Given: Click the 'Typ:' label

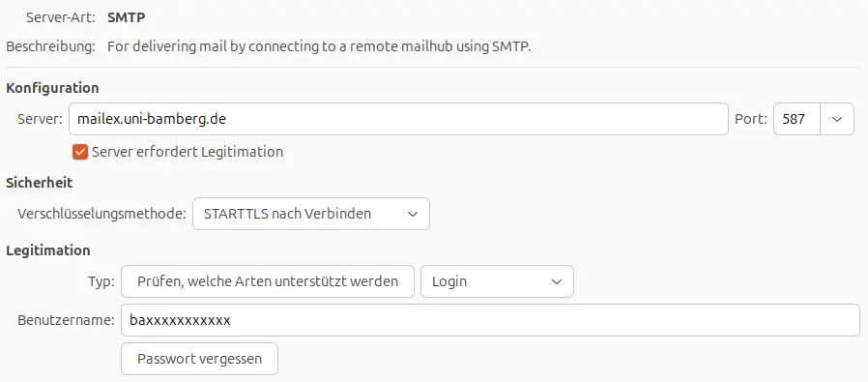Looking at the screenshot, I should [x=101, y=281].
